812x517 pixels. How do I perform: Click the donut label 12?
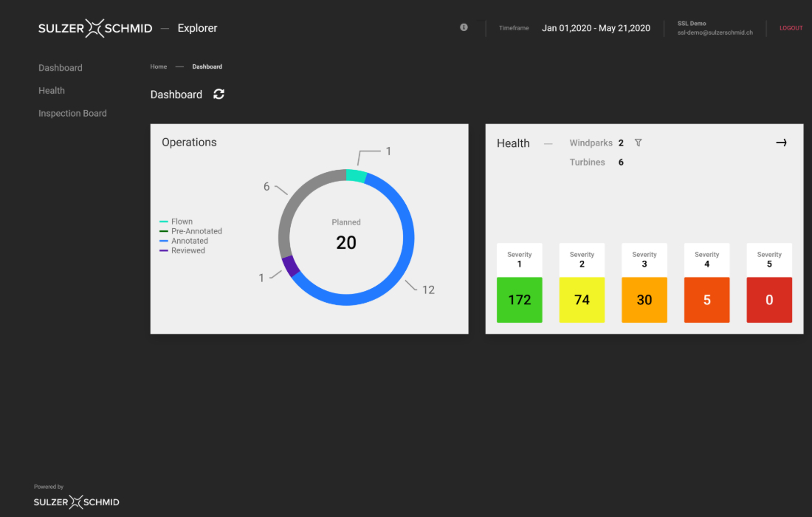pos(428,290)
